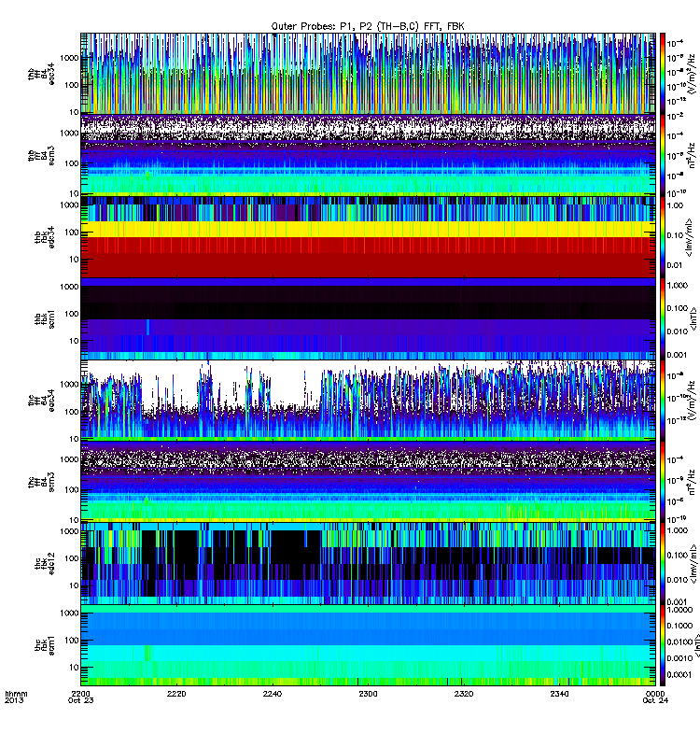Viewport: 700px width, 747px height.
Task: Click inside the thc fff eac34 spectrogram panel
Action: tap(368, 401)
